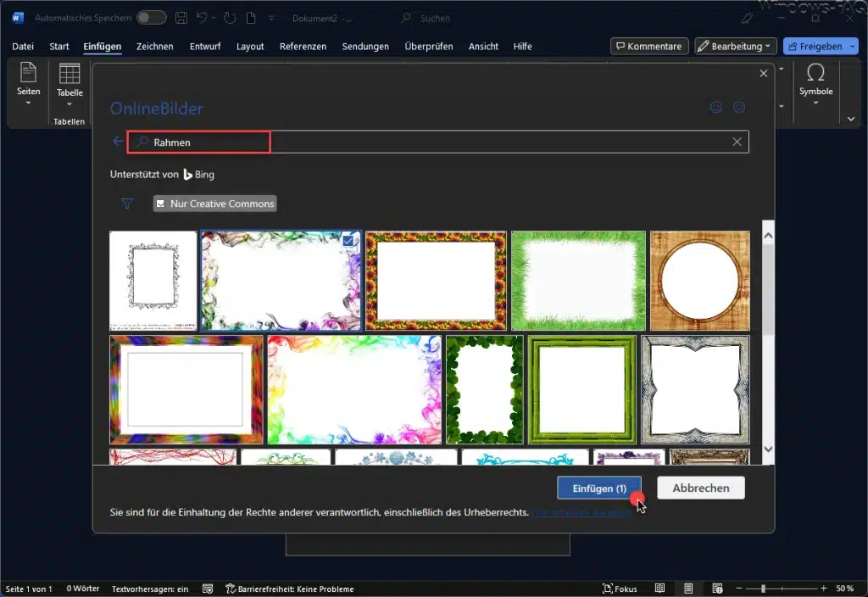
Task: Open the Datei menu
Action: tap(23, 47)
